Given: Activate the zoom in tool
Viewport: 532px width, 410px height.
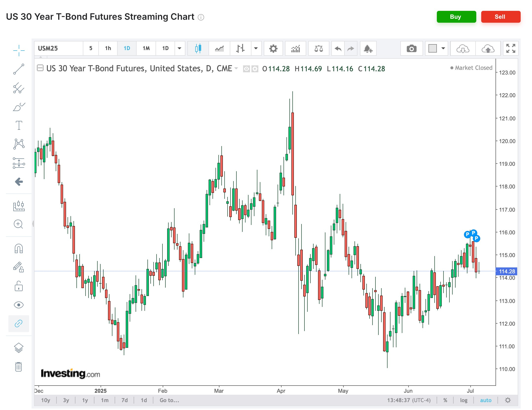Looking at the screenshot, I should [x=19, y=224].
